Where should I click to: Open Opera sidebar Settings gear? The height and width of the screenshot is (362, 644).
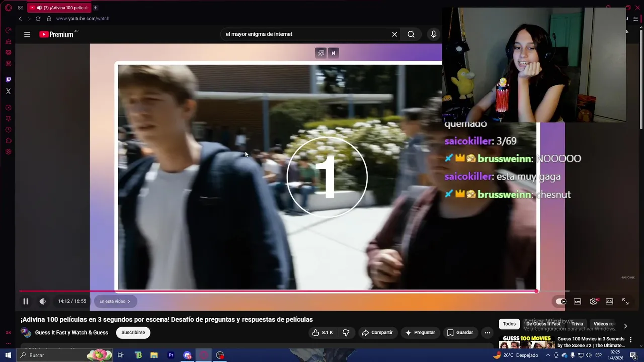(8, 152)
